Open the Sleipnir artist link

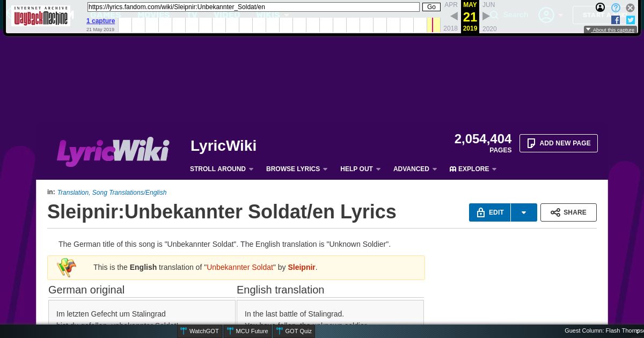[x=302, y=267]
